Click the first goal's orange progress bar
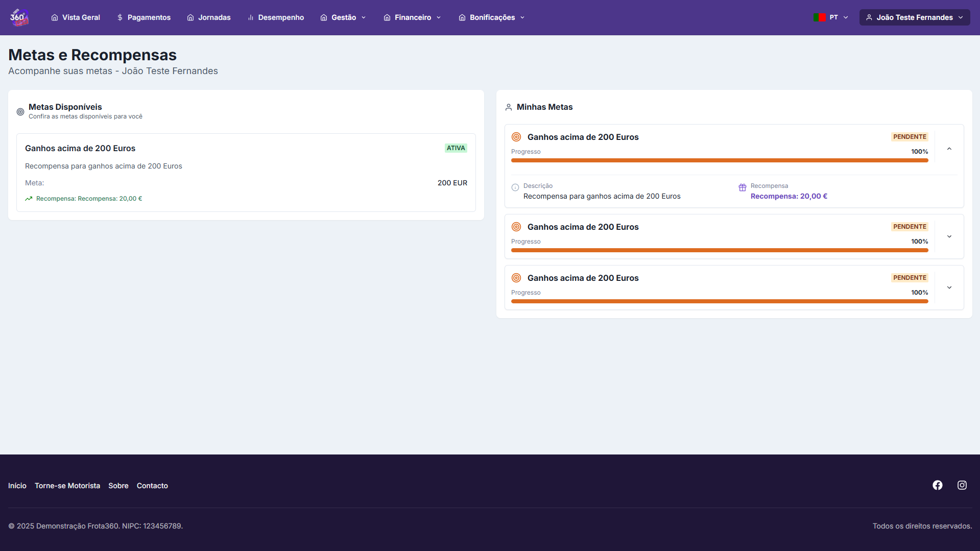 719,160
